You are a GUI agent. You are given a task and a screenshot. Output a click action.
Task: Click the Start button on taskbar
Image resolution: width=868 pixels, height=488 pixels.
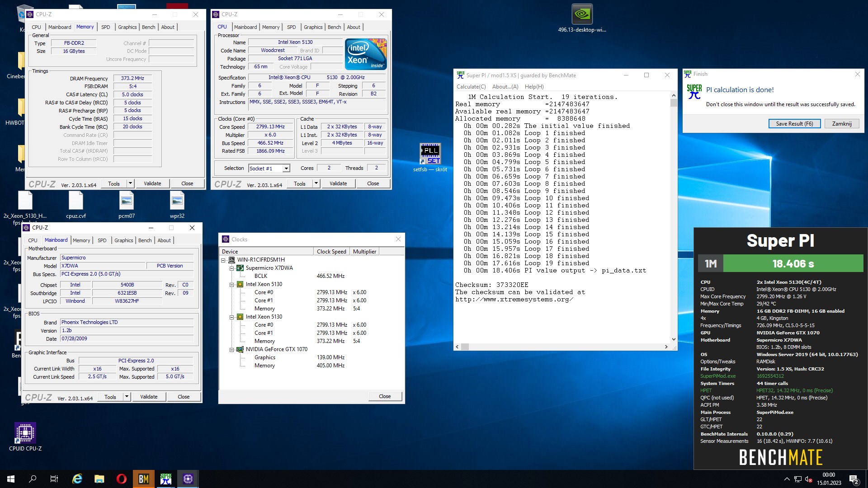[x=11, y=479]
